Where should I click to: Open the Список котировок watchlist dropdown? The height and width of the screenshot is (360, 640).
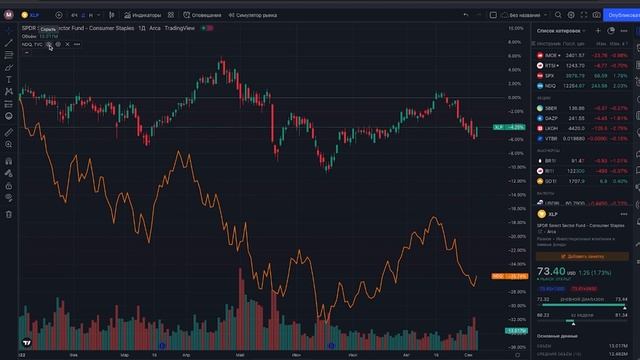point(561,31)
